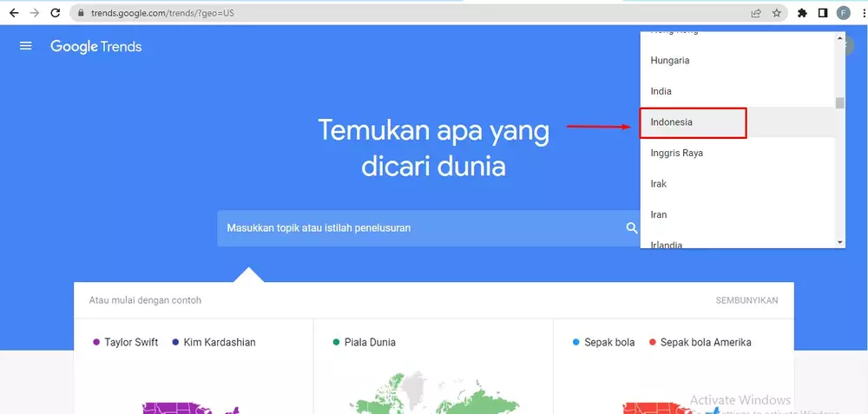
Task: Select Inggris Raya from country list
Action: point(737,153)
